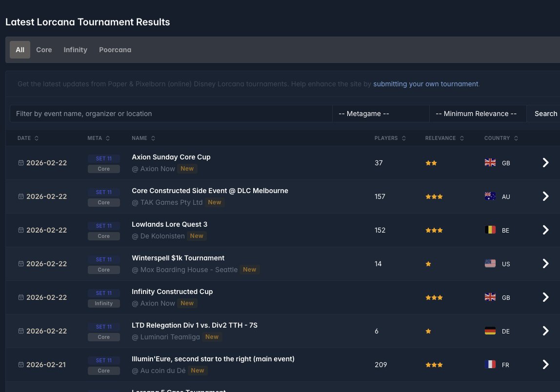This screenshot has width=560, height=392.
Task: Click calendar icon in Axion Sunday Core Cup row
Action: (21, 163)
